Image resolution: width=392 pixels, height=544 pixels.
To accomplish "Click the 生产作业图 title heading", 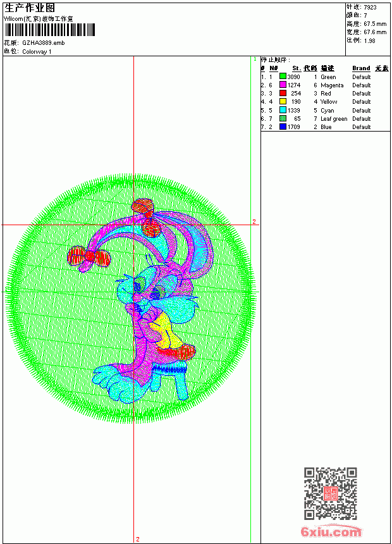I will 30,8.
